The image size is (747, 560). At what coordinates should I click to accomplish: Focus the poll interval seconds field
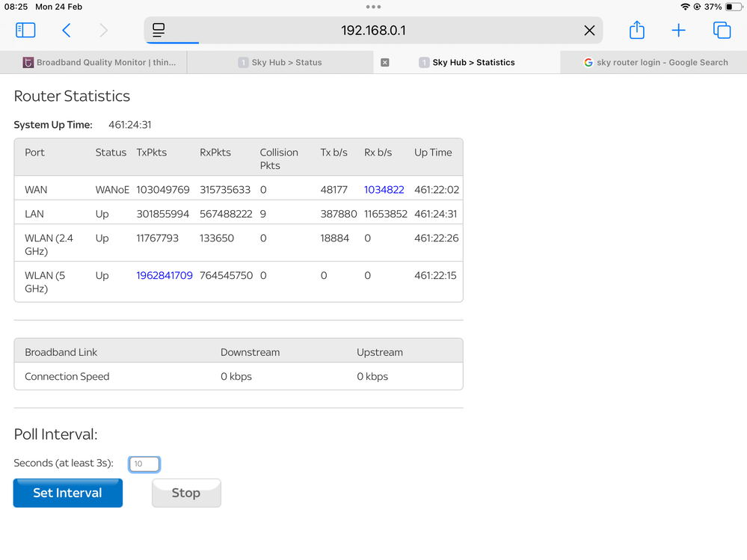tap(144, 464)
